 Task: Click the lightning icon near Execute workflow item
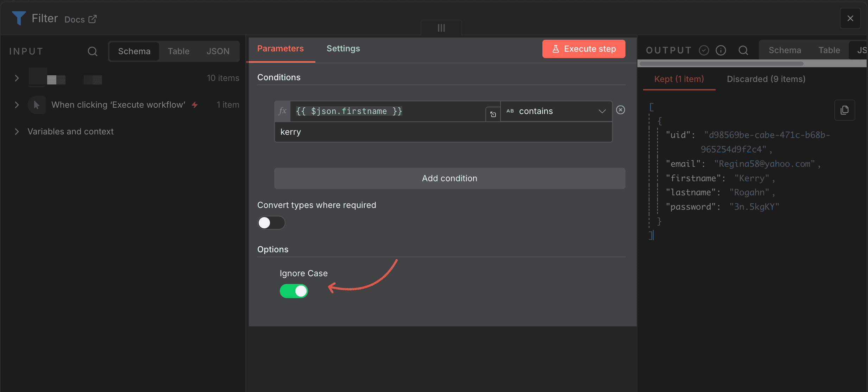point(195,105)
